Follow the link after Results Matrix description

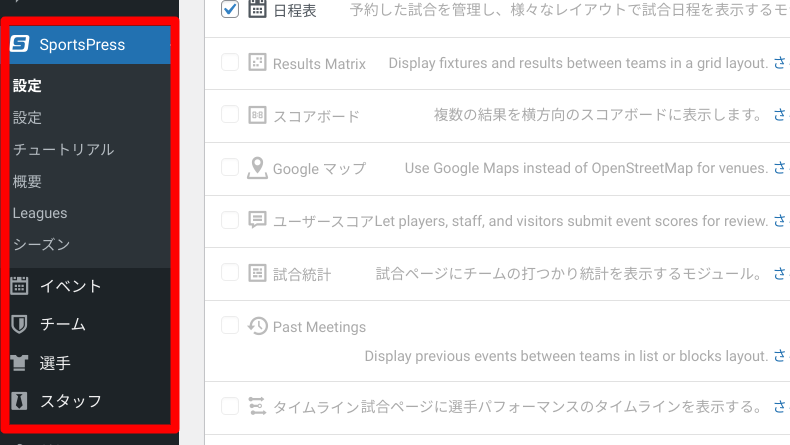coord(782,63)
